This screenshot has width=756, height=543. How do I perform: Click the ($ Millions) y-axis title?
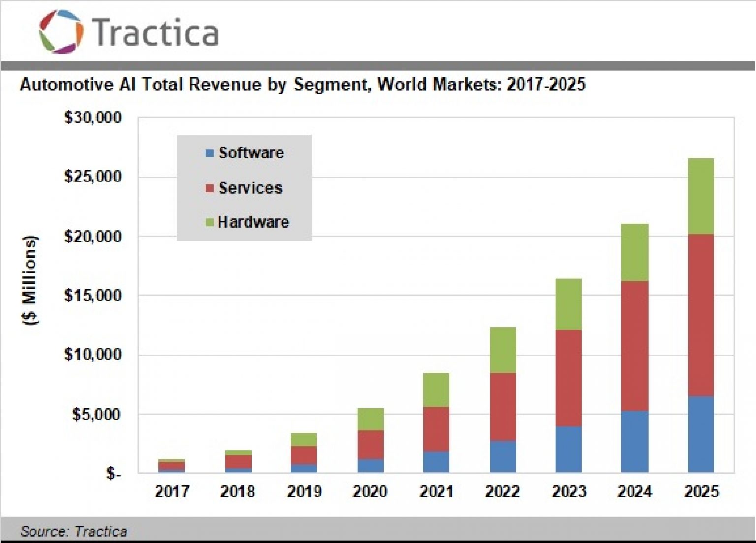coord(30,280)
